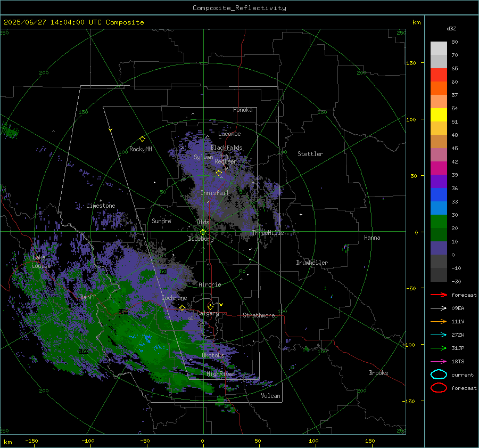Click the orange 111V arrow in the legend

(439, 321)
